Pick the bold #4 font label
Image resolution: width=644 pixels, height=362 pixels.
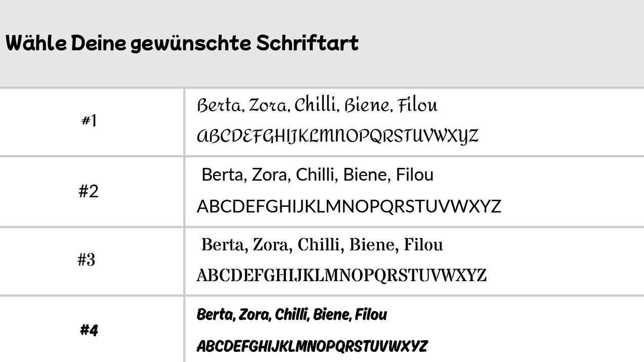[89, 330]
